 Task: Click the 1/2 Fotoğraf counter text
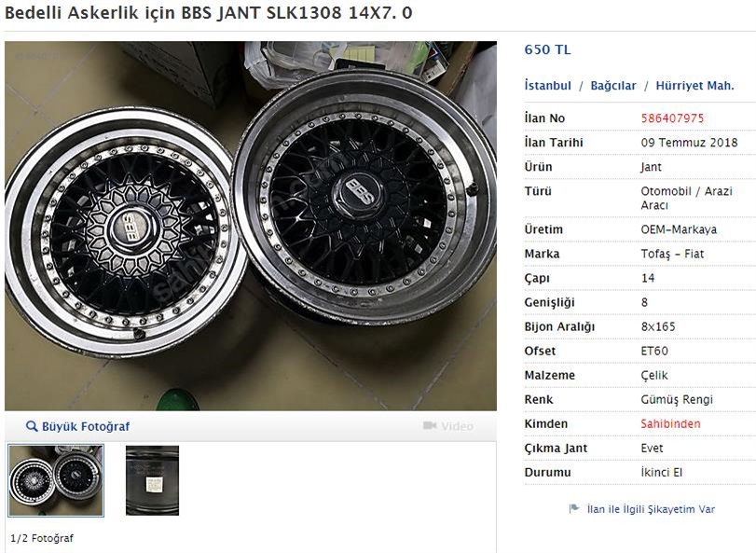pyautogui.click(x=42, y=538)
